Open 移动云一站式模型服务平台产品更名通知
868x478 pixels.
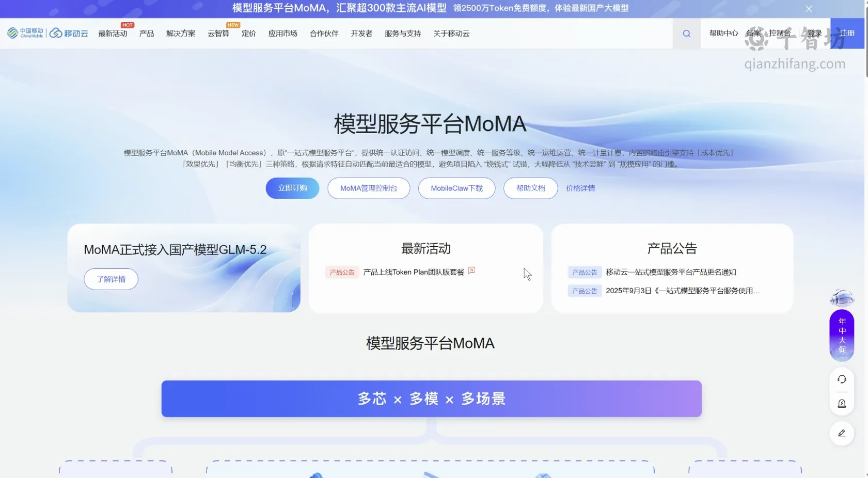(x=671, y=272)
